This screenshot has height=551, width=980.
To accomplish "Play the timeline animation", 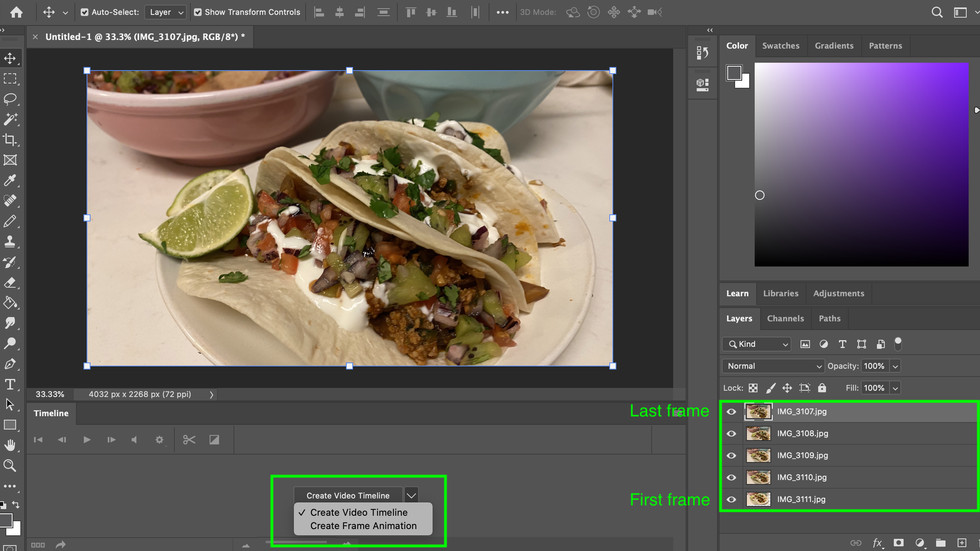I will [x=87, y=439].
